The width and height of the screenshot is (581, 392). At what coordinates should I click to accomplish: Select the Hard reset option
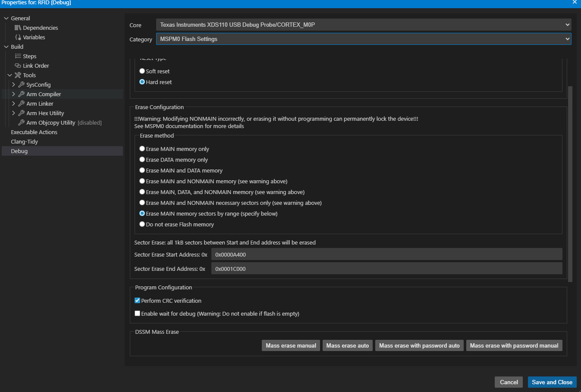[x=142, y=82]
